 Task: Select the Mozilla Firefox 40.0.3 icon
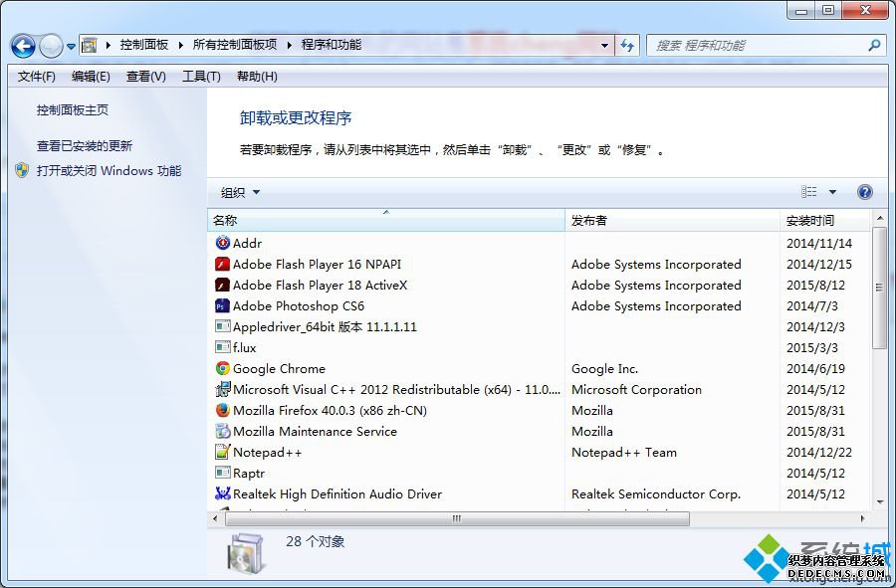(222, 410)
